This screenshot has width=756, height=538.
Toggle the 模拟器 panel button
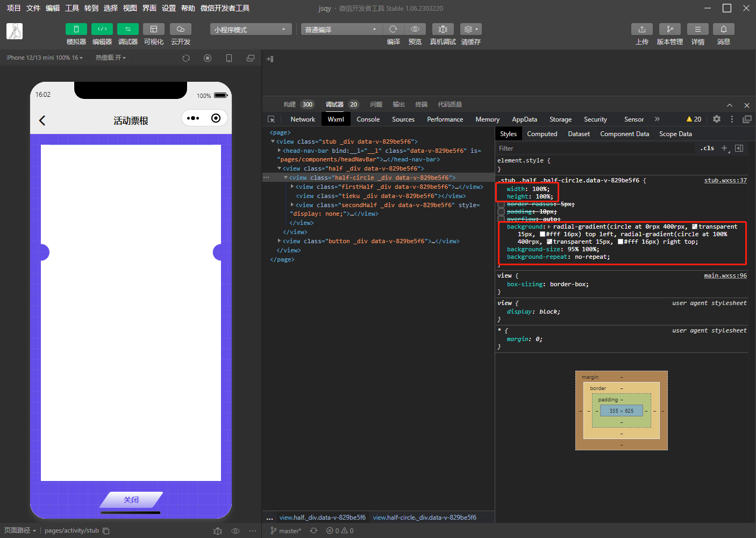pyautogui.click(x=76, y=29)
